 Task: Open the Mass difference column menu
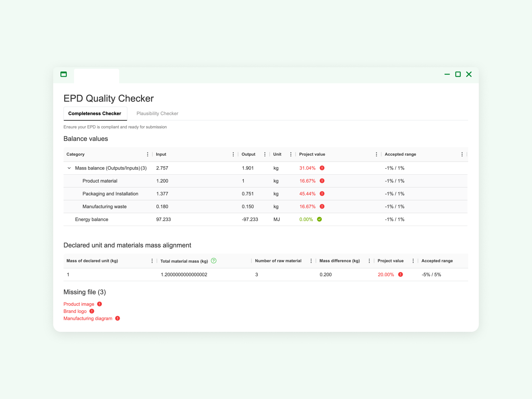(x=369, y=261)
